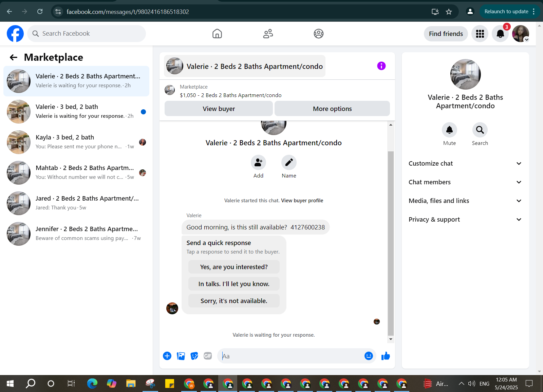
Task: Focus the Search Facebook field
Action: (87, 34)
